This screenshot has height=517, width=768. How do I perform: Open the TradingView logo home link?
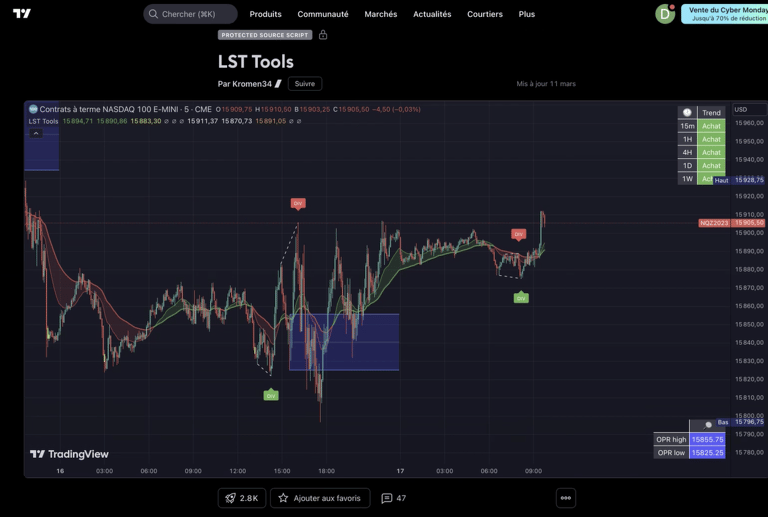pos(22,14)
